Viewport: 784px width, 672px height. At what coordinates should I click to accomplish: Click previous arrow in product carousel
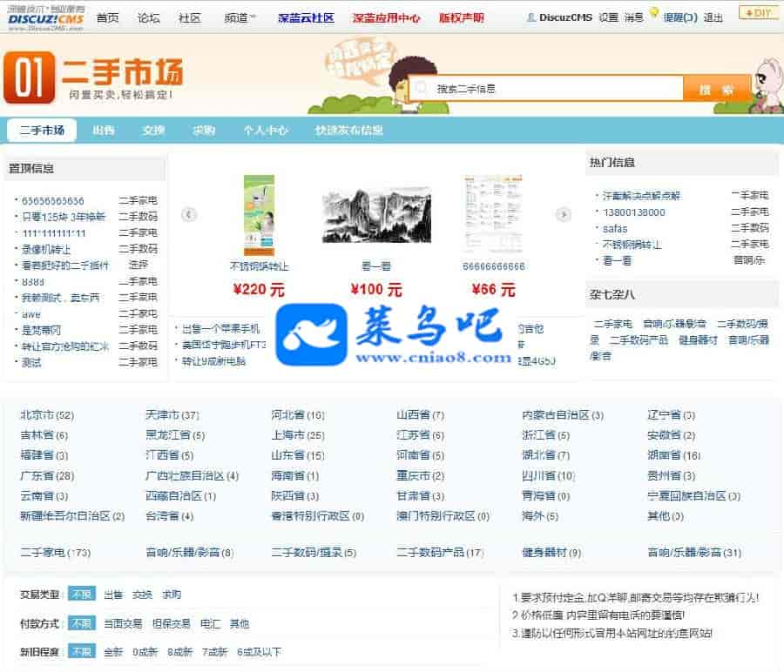(x=188, y=214)
